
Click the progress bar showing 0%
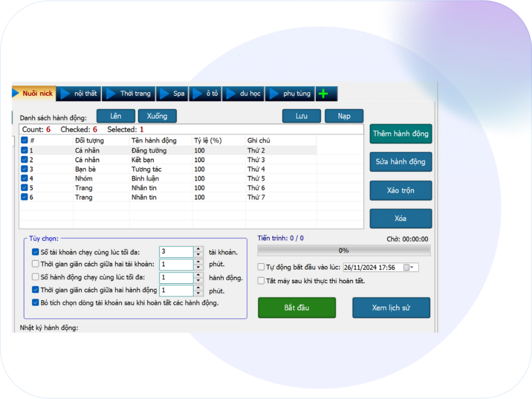(344, 250)
